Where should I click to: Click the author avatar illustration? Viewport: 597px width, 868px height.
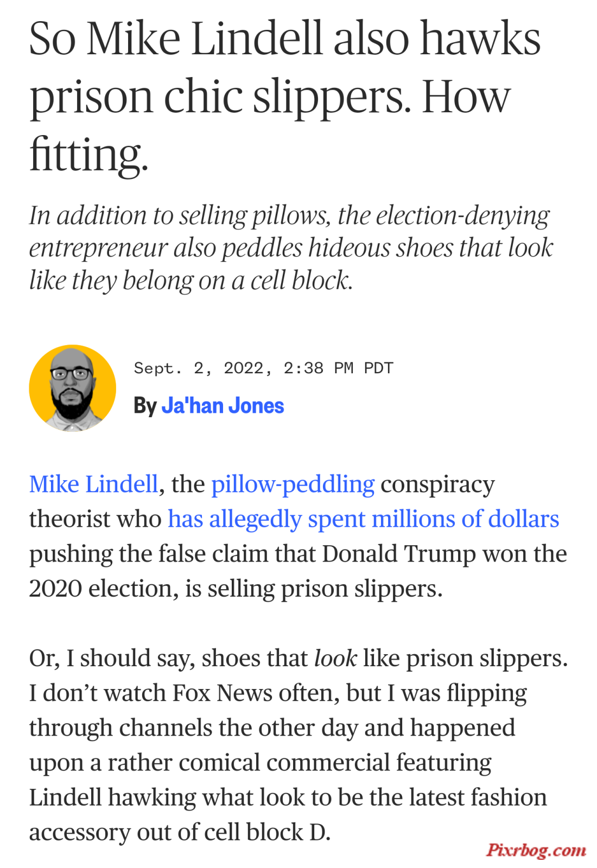pos(72,388)
